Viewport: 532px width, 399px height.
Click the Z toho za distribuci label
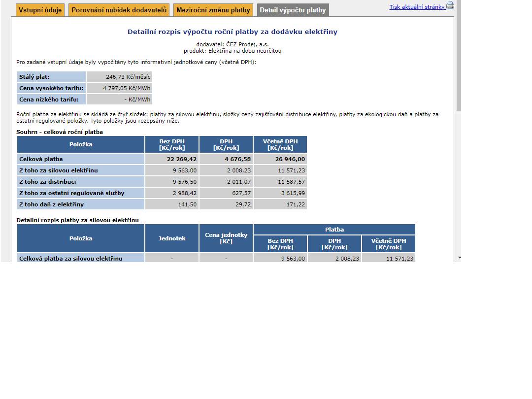click(x=81, y=182)
